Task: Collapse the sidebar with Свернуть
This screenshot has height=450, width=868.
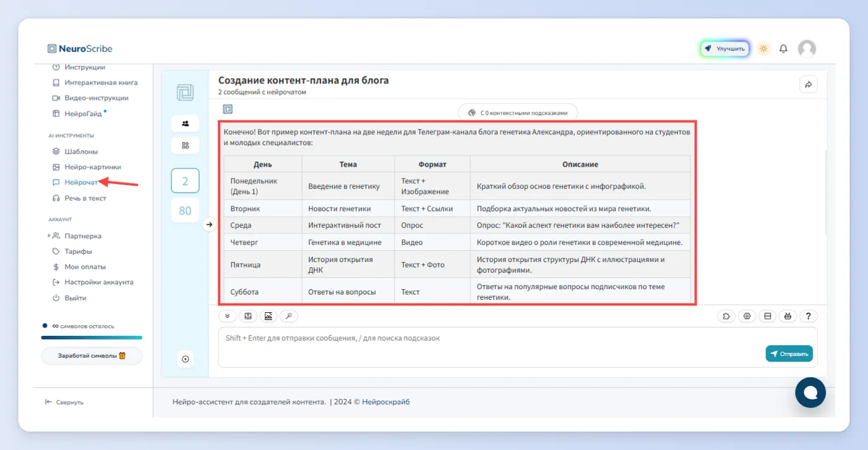Action: click(64, 402)
